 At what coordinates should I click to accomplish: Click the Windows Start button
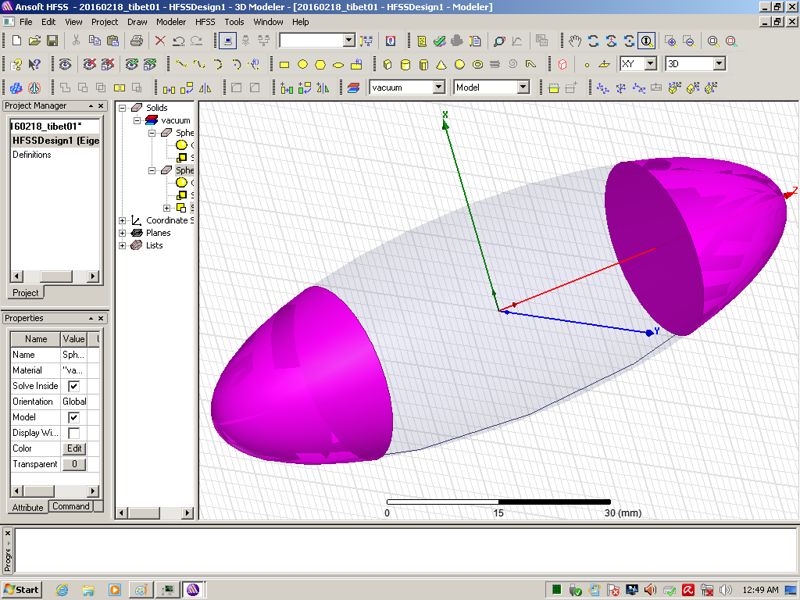pos(22,589)
